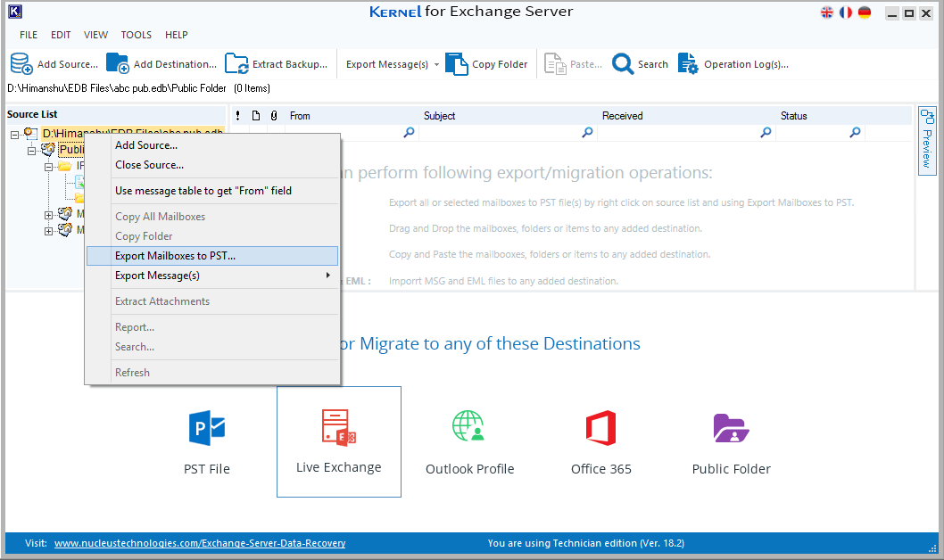Click the Status column search magnifier
Screen dimensions: 944x560
[x=855, y=132]
